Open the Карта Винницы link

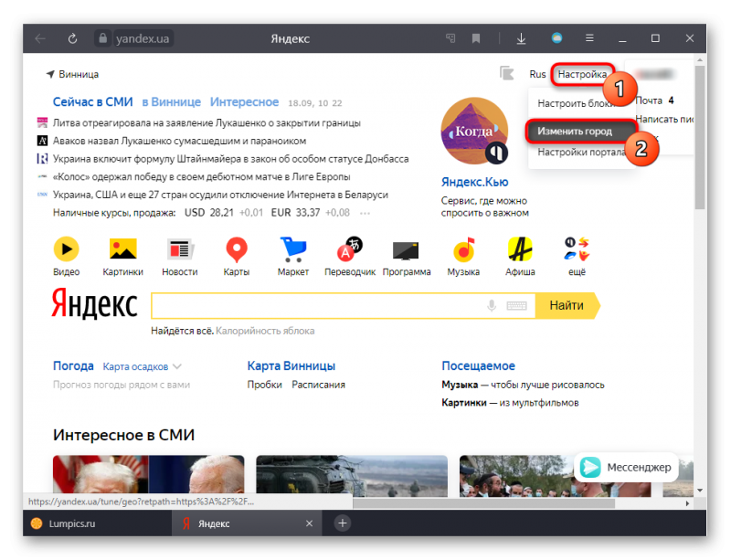[x=291, y=366]
